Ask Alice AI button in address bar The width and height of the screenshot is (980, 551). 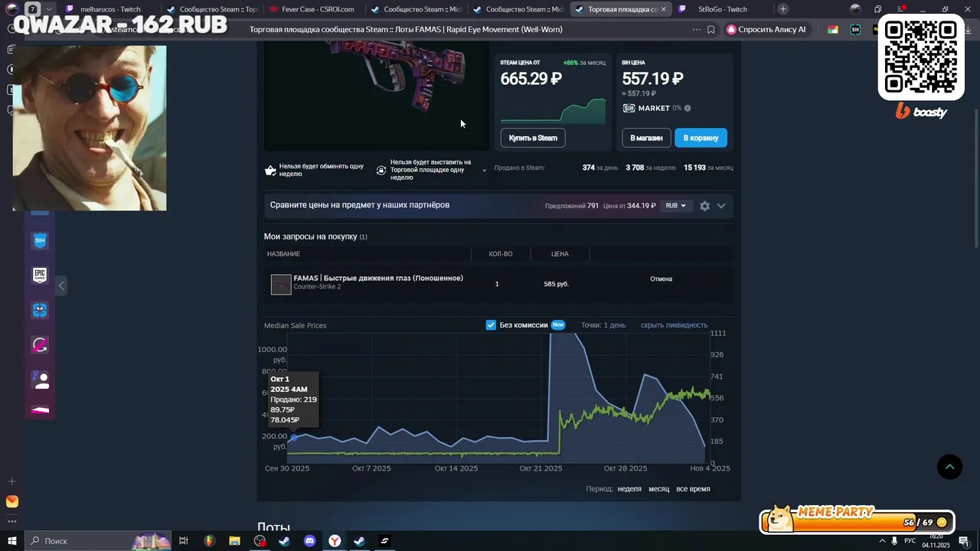pyautogui.click(x=766, y=30)
